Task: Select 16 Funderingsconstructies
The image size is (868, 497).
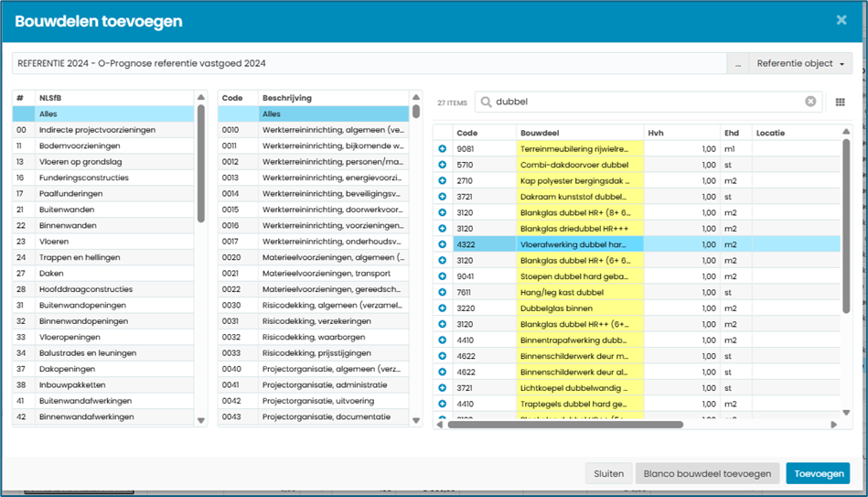Action: [x=103, y=178]
